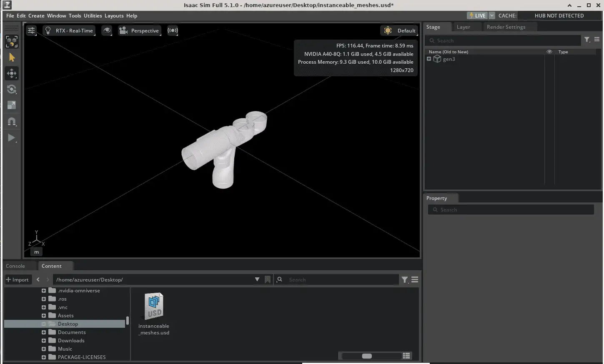Viewport: 604px width, 364px height.
Task: Expand the Documents folder node
Action: (x=44, y=332)
